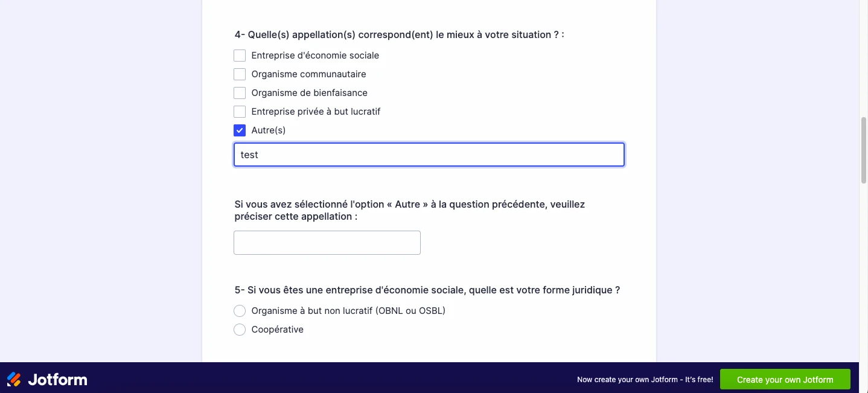The height and width of the screenshot is (393, 868).
Task: Check the "Organisme de bienfaisance" checkbox
Action: 240,92
